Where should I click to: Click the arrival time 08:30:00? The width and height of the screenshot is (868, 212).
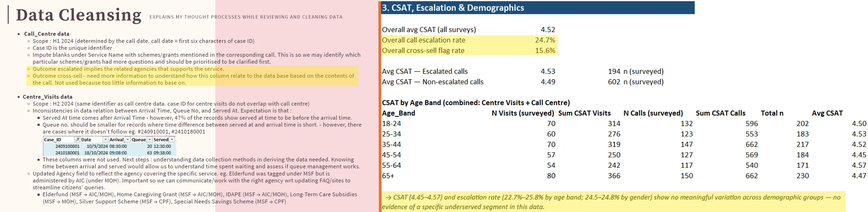(x=118, y=146)
